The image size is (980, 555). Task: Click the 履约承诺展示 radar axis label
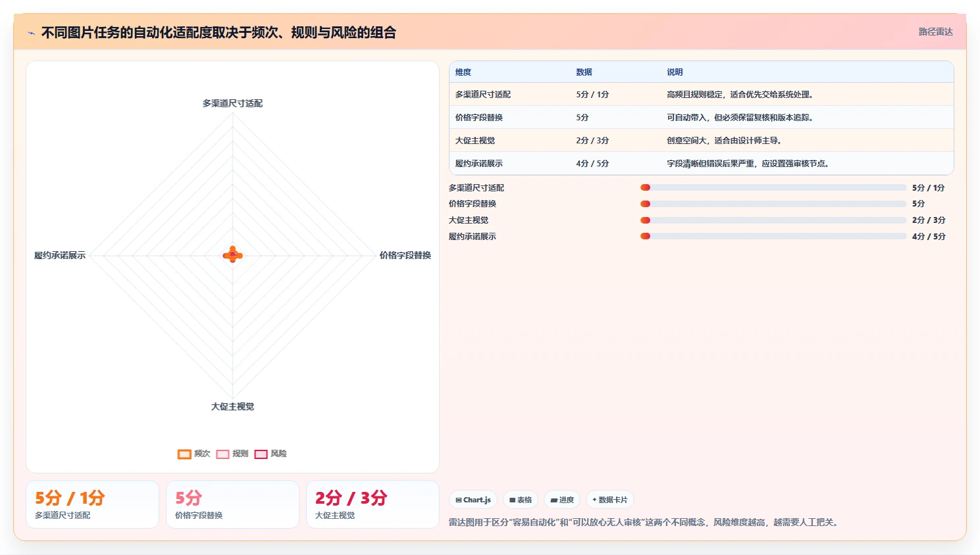[60, 255]
